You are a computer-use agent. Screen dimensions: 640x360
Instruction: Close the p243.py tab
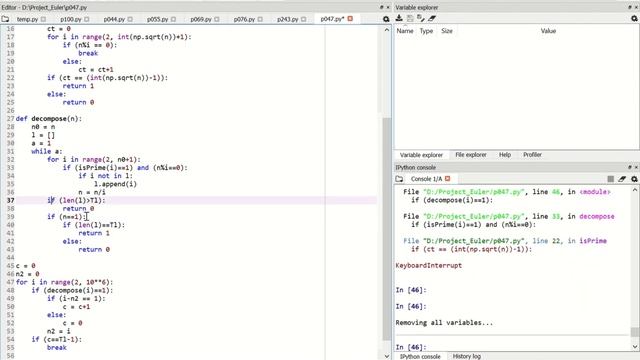pyautogui.click(x=303, y=19)
